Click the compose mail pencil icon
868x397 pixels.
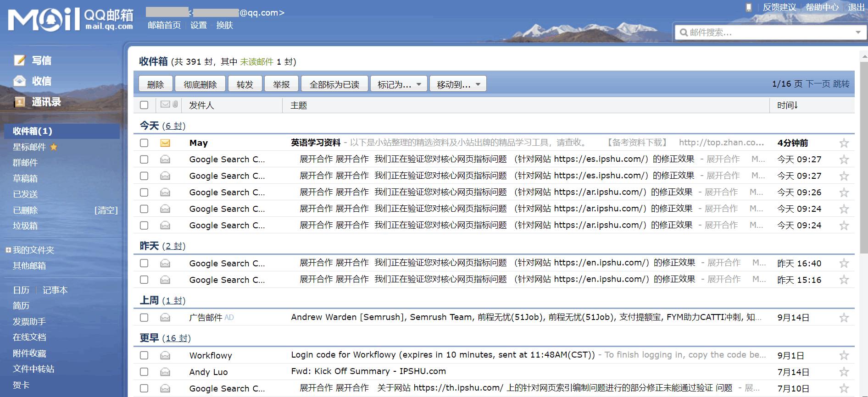tap(19, 61)
